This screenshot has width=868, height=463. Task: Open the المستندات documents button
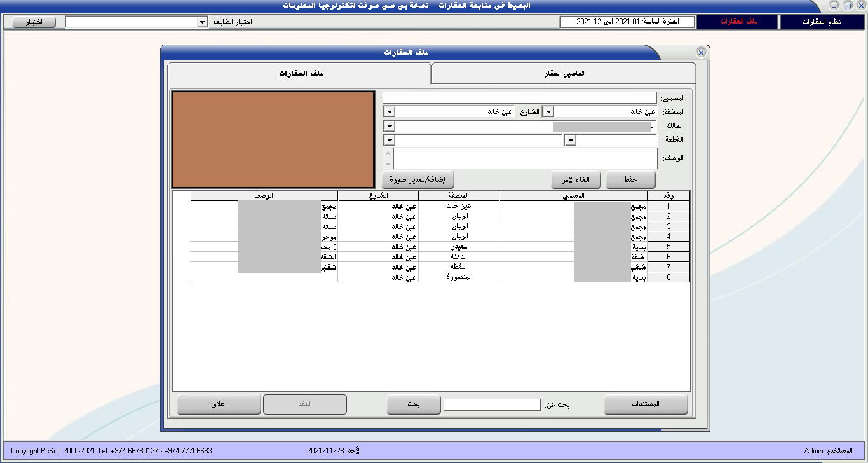[x=646, y=404]
